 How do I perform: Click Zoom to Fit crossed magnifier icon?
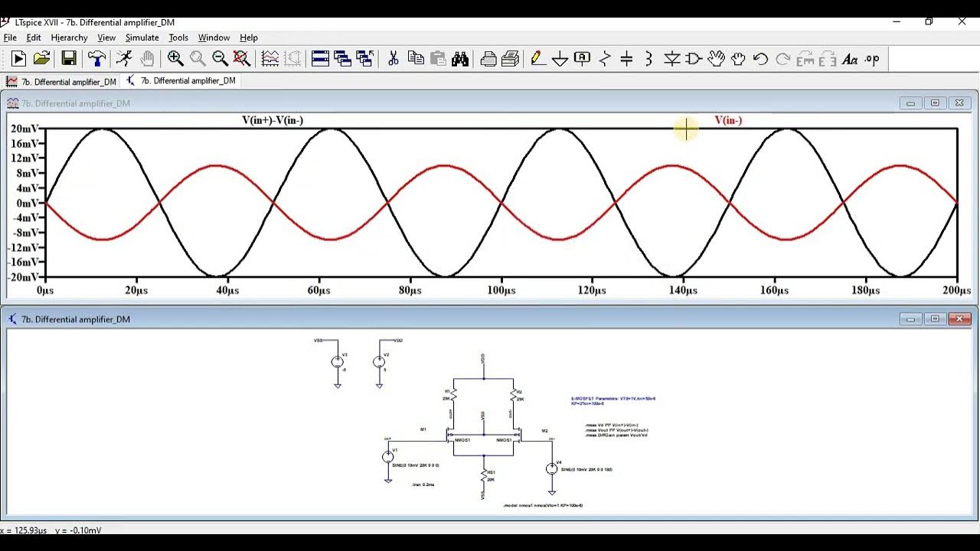pyautogui.click(x=242, y=58)
